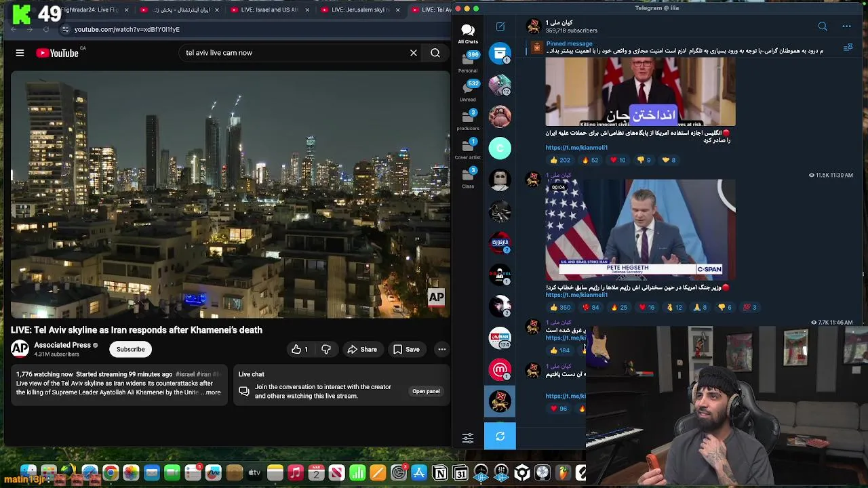Screen dimensions: 868x488
Task: Close the LIVE: Jerusalem skyline tab
Action: coord(397,10)
